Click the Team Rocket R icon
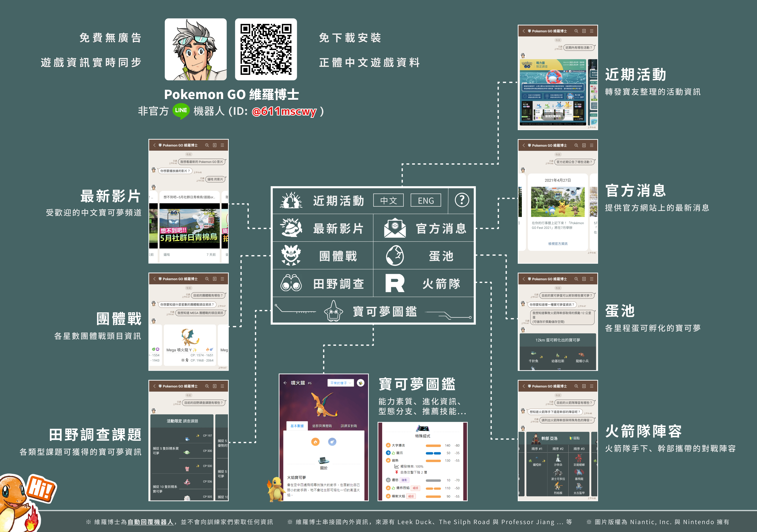Image resolution: width=757 pixels, height=532 pixels. (395, 283)
